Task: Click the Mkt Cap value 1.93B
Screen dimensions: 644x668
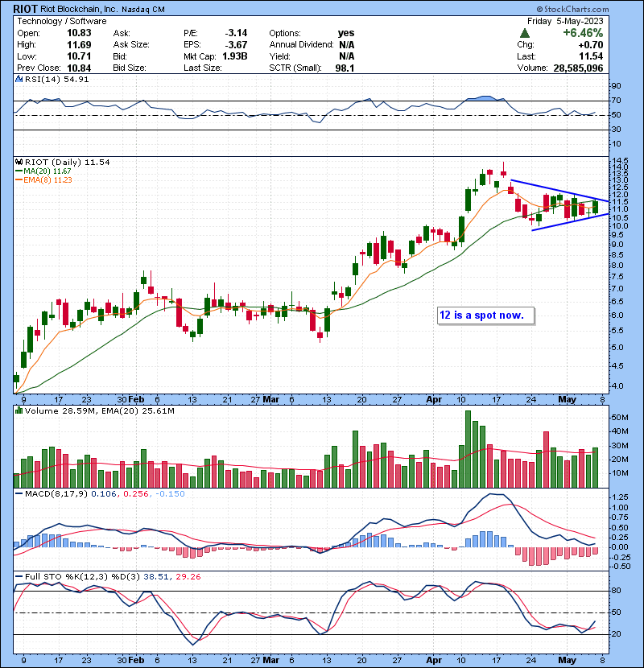Action: click(235, 56)
